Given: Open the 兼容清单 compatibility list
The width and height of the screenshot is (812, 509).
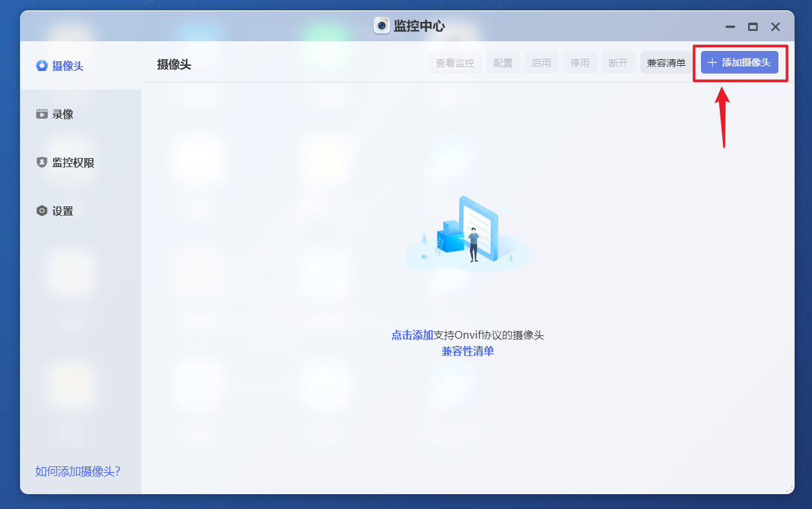Looking at the screenshot, I should (665, 62).
